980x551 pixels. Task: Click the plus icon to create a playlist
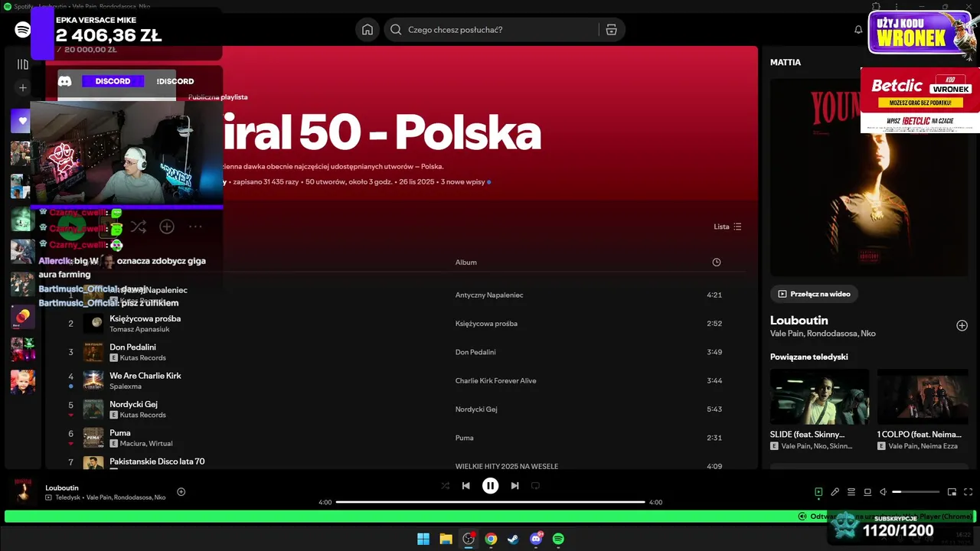pos(23,88)
